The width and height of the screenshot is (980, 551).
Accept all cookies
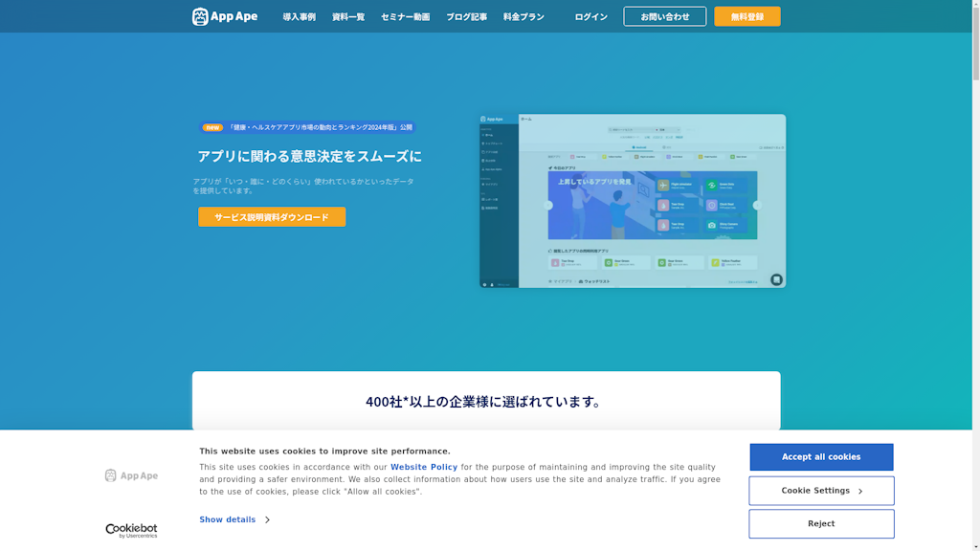[821, 457]
